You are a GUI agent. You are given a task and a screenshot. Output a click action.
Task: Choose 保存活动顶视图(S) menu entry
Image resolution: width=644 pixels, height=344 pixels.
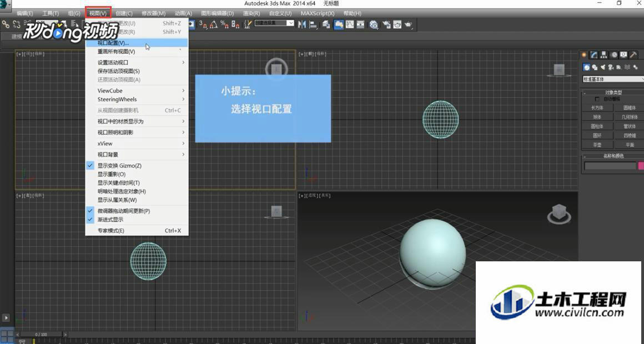tap(137, 71)
